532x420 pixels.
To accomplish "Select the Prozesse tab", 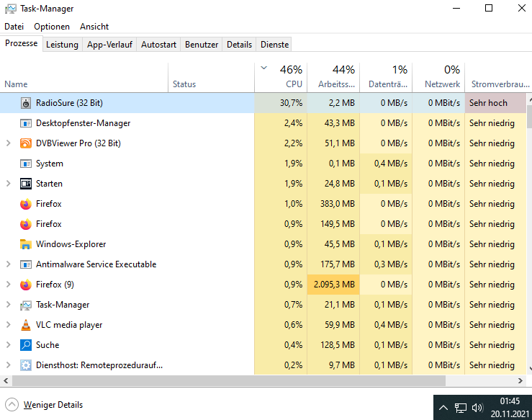I will click(x=22, y=43).
